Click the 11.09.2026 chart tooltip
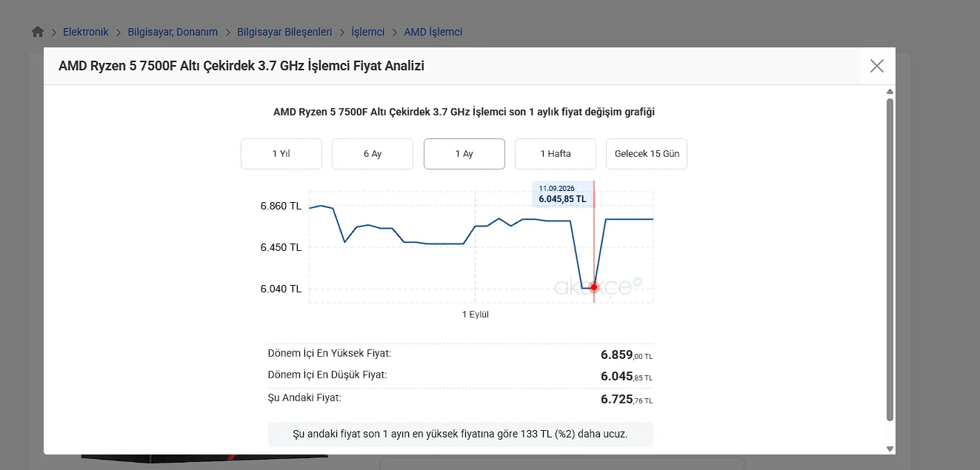980x470 pixels. (x=562, y=194)
